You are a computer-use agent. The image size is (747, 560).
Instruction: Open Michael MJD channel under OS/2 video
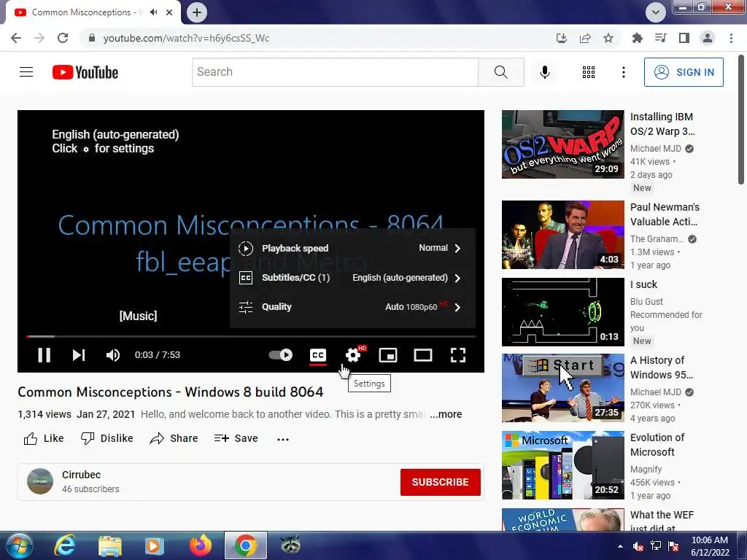click(x=656, y=149)
